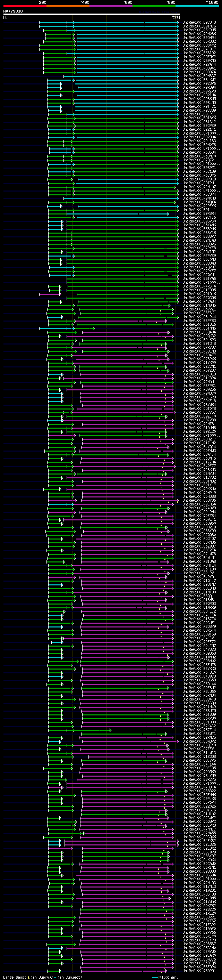Open hit UniRef100_Q9M0B6
The image size is (222, 980).
(x=199, y=34)
